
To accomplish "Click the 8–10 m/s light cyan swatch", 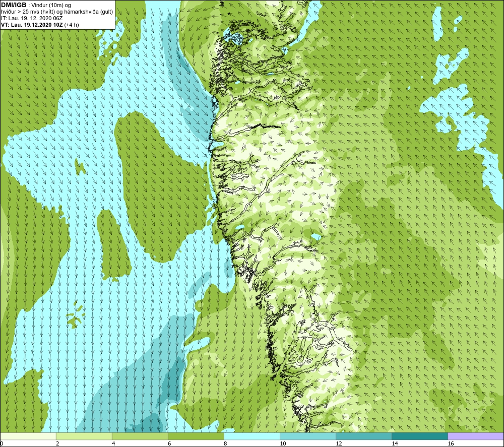I will point(252,436).
